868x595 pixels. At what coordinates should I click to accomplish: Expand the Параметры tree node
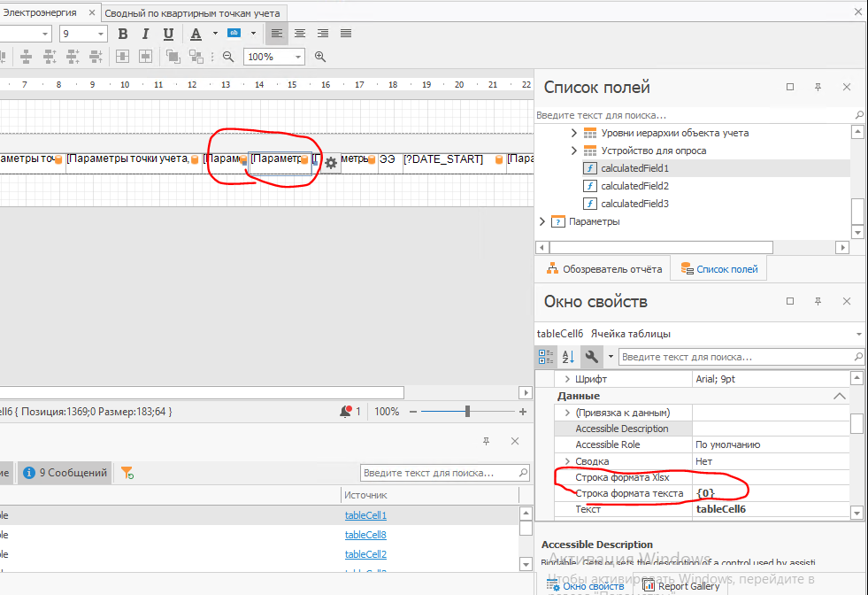pos(543,221)
